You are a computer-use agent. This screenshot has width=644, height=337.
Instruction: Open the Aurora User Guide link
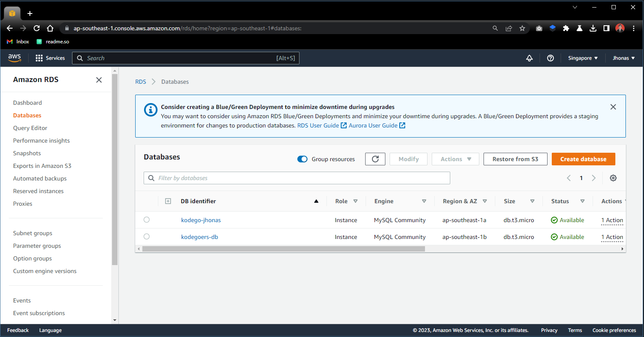click(x=377, y=125)
